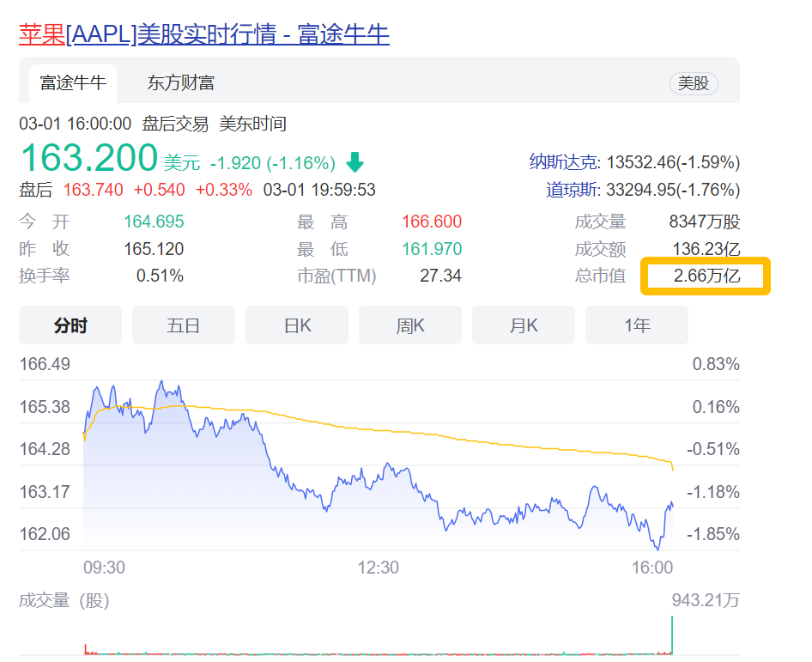The width and height of the screenshot is (812, 662).
Task: Open the 周K chart tab
Action: point(410,325)
